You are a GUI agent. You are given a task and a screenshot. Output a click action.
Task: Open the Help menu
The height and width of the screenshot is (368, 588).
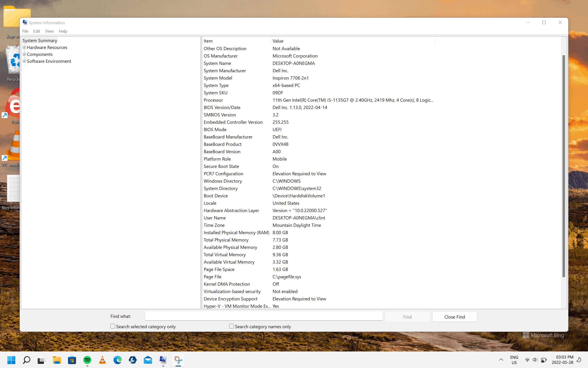(63, 31)
